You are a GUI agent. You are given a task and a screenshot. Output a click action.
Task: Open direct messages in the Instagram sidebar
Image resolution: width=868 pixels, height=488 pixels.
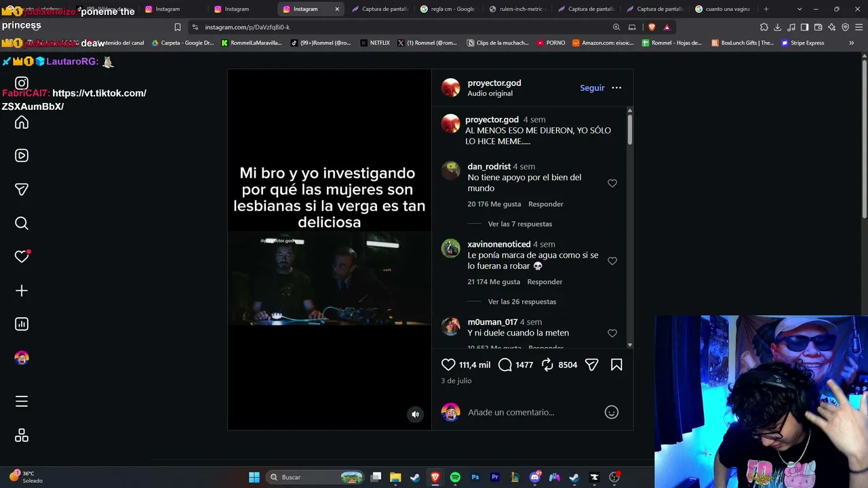22,189
